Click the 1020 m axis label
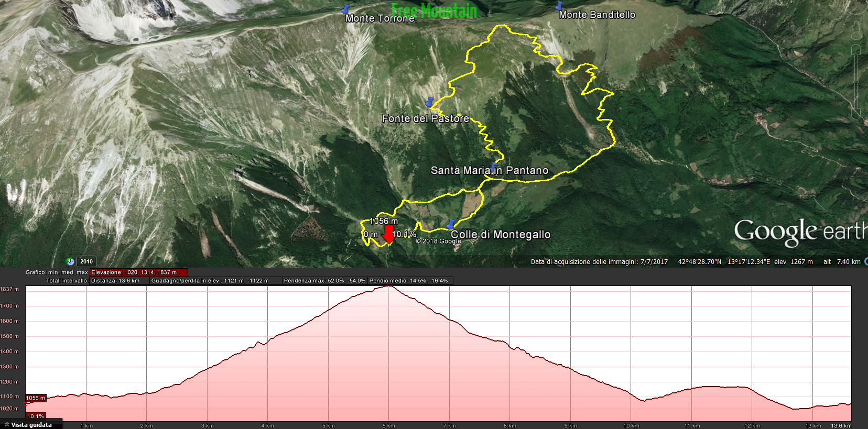Viewport: 868px width, 429px height. pos(9,409)
